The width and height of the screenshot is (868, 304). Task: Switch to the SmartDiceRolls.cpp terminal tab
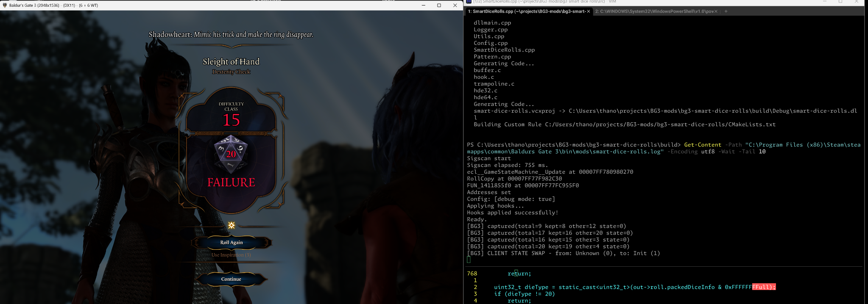tap(526, 11)
